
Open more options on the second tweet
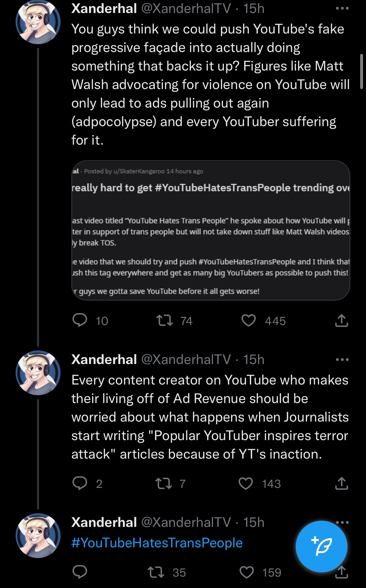click(342, 359)
